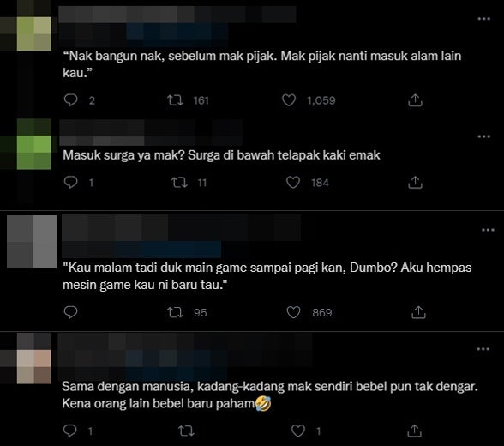
Task: Retweet the tweet with 161 retweets
Action: 175,100
